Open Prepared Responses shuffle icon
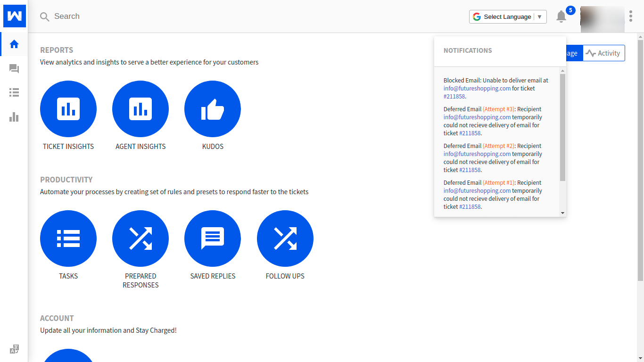644x362 pixels. tap(140, 239)
